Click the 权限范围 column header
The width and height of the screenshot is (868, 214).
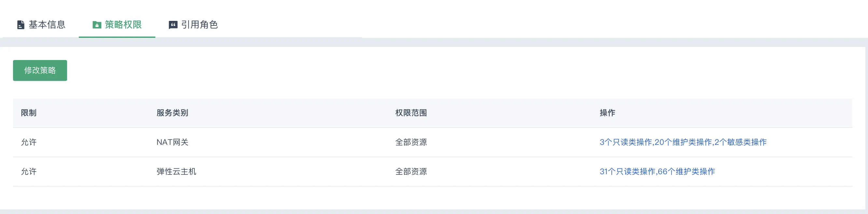pyautogui.click(x=411, y=113)
